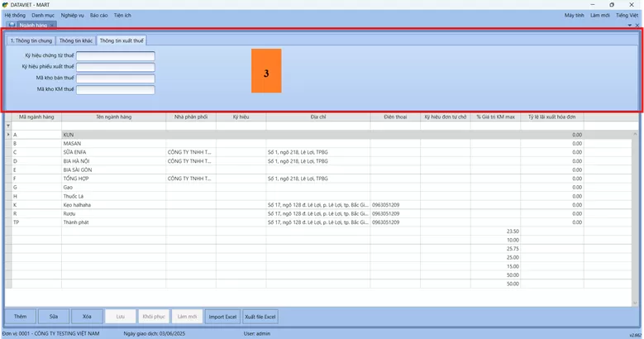644x339 pixels.
Task: Open Máy tính calculator
Action: pos(575,15)
